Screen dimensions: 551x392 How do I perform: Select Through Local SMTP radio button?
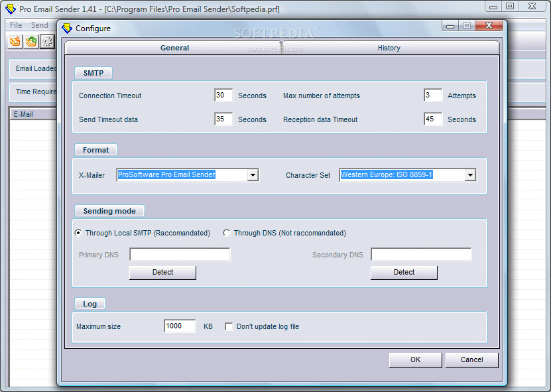pos(78,233)
